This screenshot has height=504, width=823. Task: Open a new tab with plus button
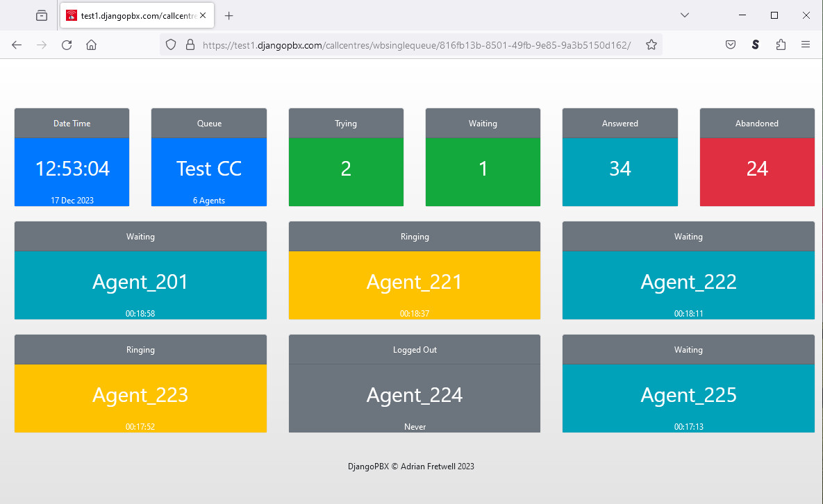[x=229, y=15]
